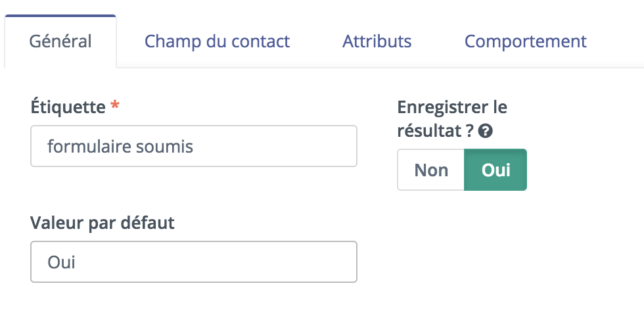Click the help icon beside 'résultat ?'
This screenshot has width=644, height=321.
pyautogui.click(x=486, y=132)
